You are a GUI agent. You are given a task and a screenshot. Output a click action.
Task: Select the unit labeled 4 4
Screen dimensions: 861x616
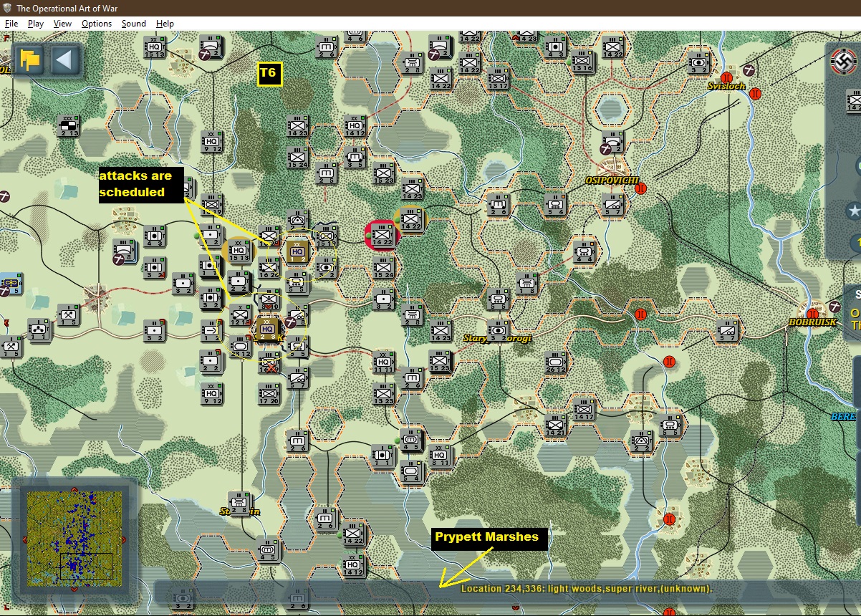(x=584, y=251)
